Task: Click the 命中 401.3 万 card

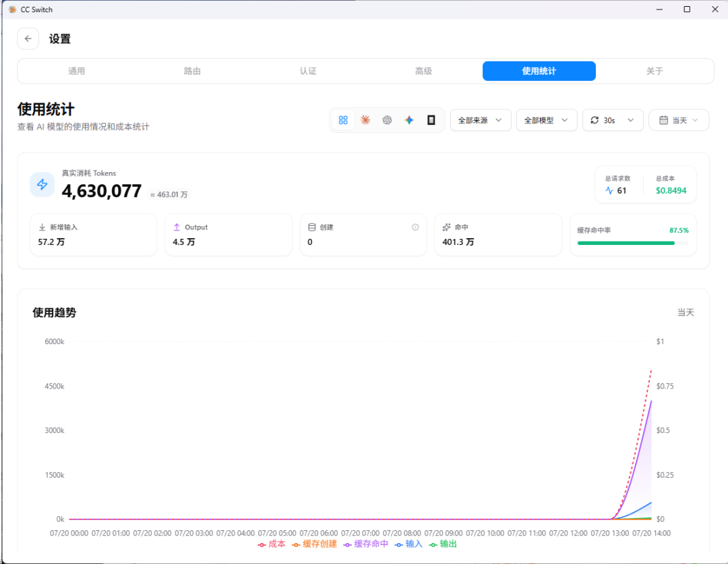Action: tap(498, 235)
